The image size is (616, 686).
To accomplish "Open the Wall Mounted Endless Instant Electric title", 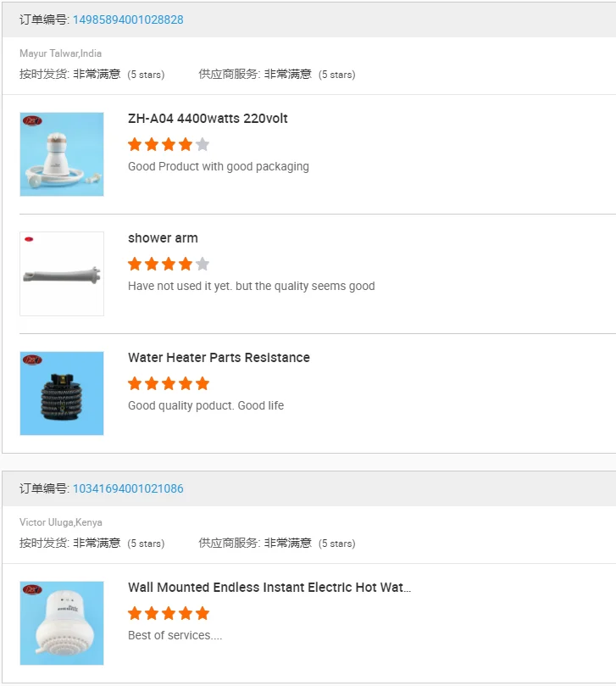I will pyautogui.click(x=269, y=588).
